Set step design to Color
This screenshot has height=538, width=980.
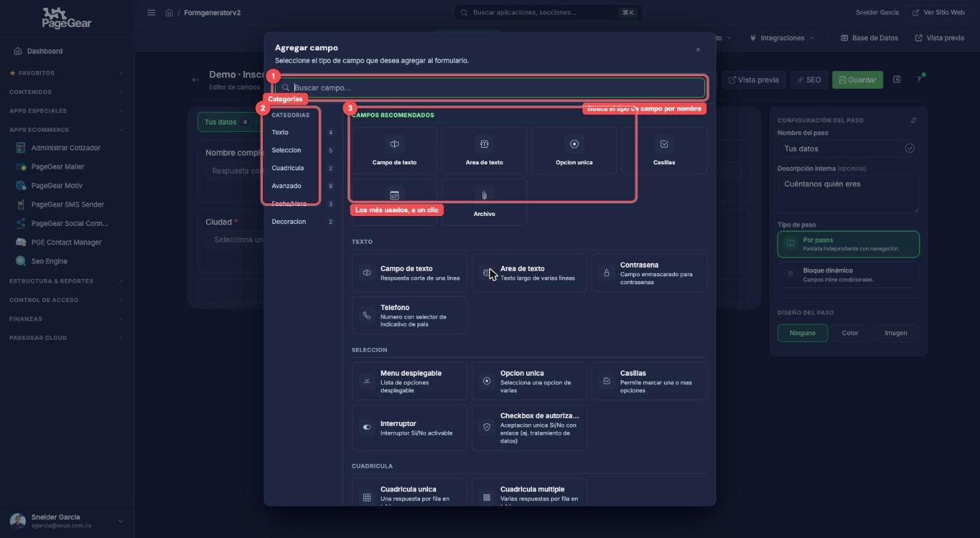click(x=850, y=333)
